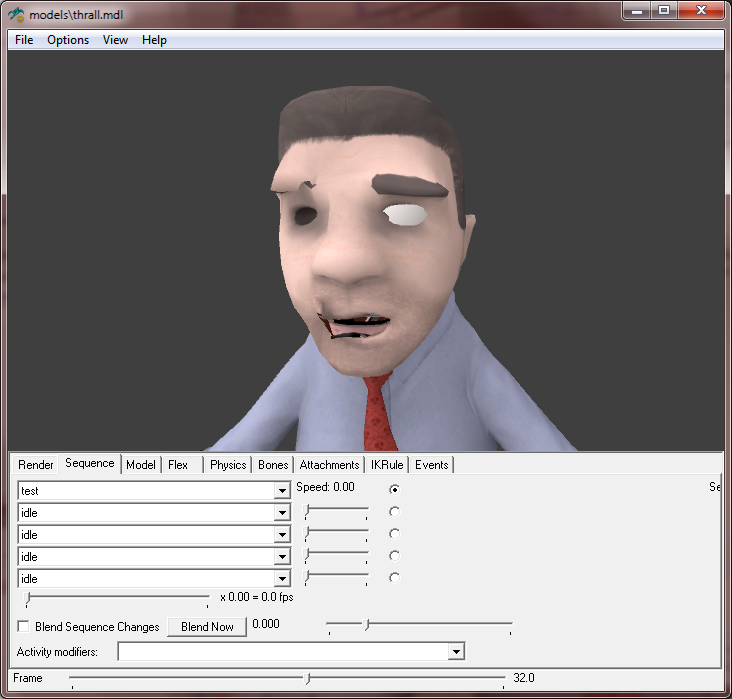
Task: Open the Options menu
Action: pos(68,40)
